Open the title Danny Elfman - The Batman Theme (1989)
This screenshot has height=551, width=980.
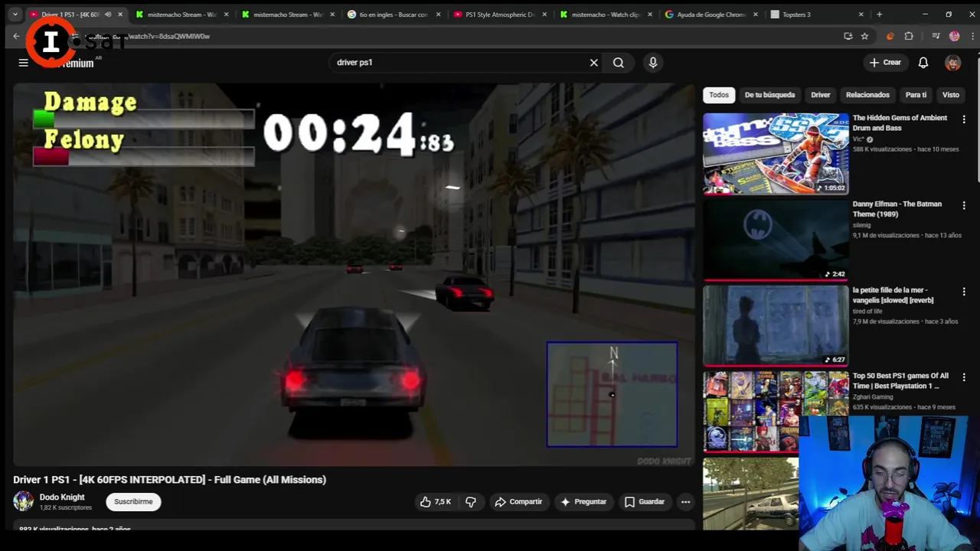pyautogui.click(x=897, y=209)
